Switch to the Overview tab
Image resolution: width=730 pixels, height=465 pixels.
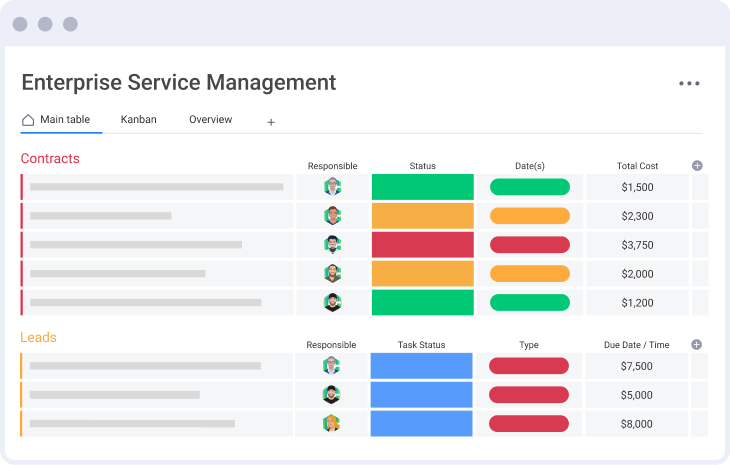tap(210, 120)
